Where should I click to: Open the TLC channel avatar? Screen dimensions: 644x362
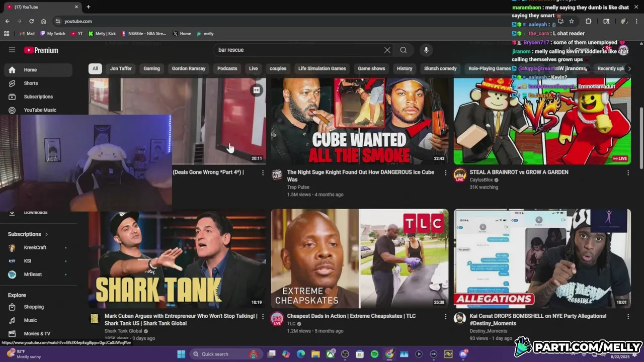[x=277, y=319]
